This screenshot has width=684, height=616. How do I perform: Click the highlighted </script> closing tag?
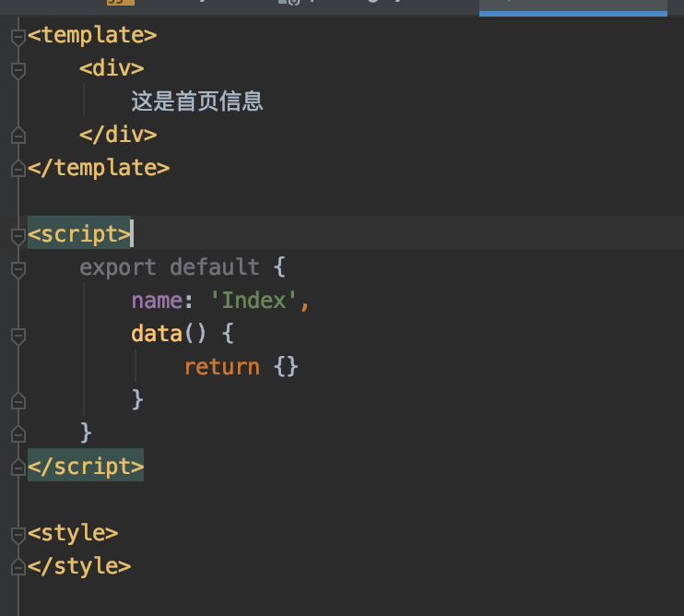point(86,467)
